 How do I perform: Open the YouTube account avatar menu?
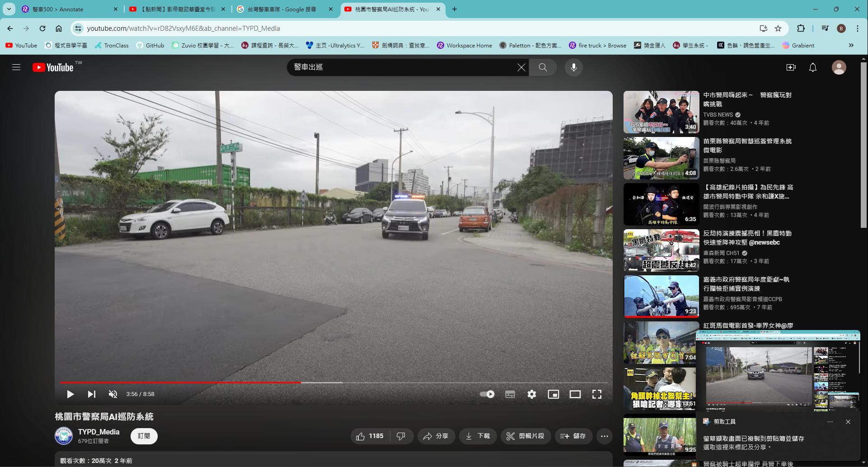[x=839, y=67]
